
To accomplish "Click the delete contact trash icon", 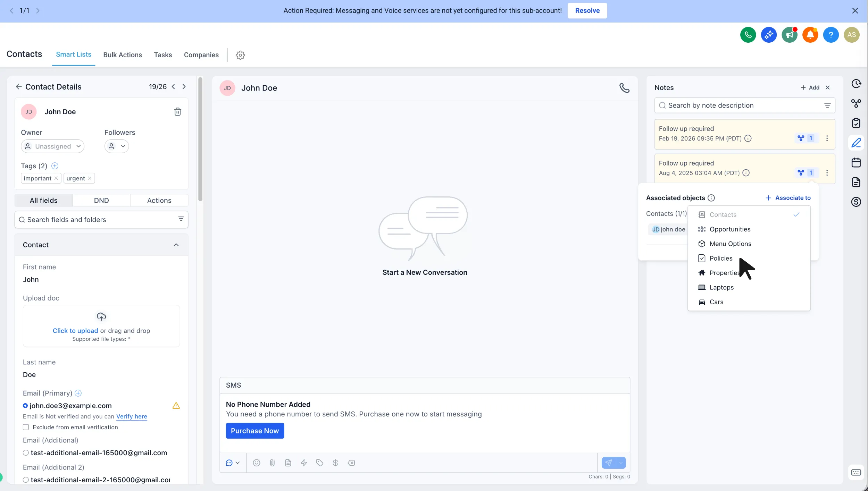I will tap(177, 112).
